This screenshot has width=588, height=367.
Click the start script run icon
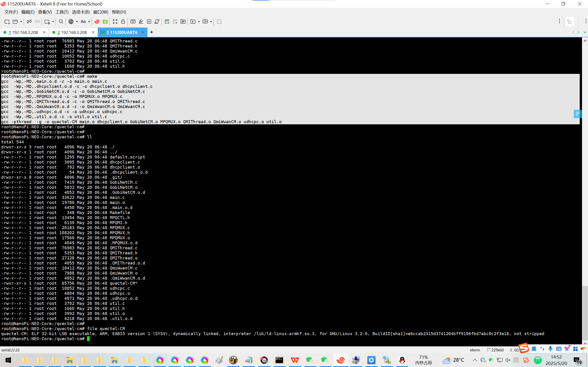click(x=167, y=22)
